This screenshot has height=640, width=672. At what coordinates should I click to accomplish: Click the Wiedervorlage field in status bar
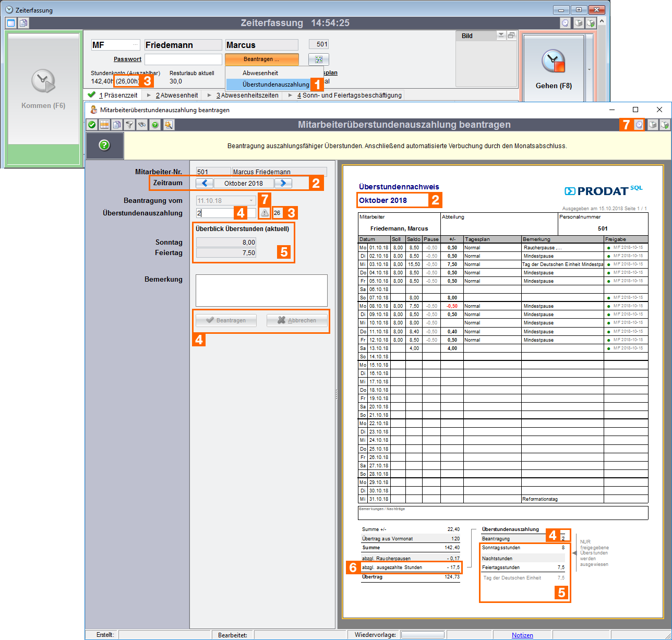pos(423,635)
